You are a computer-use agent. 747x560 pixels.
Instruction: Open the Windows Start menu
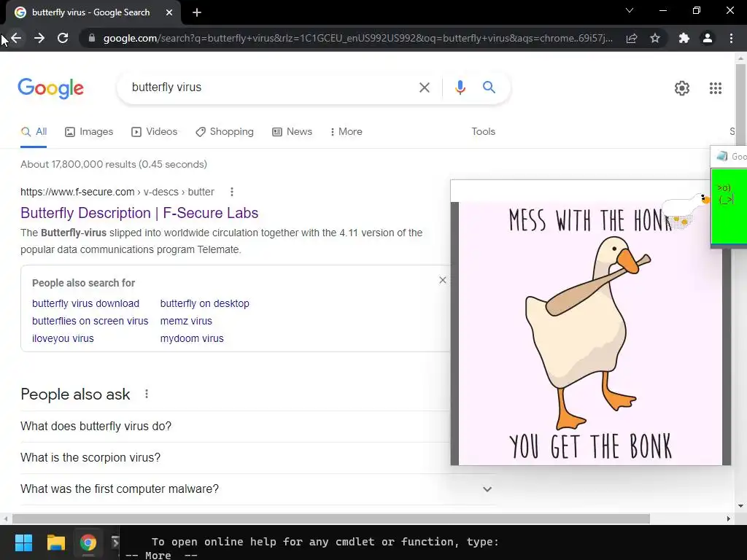point(23,542)
